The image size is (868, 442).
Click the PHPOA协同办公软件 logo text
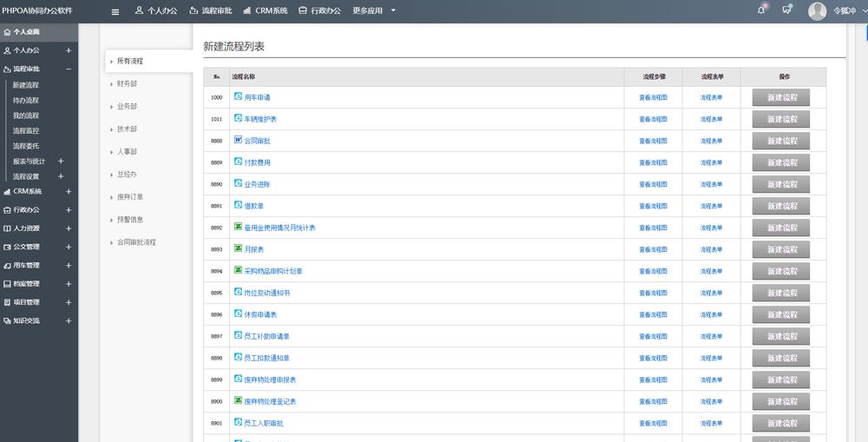(x=37, y=10)
